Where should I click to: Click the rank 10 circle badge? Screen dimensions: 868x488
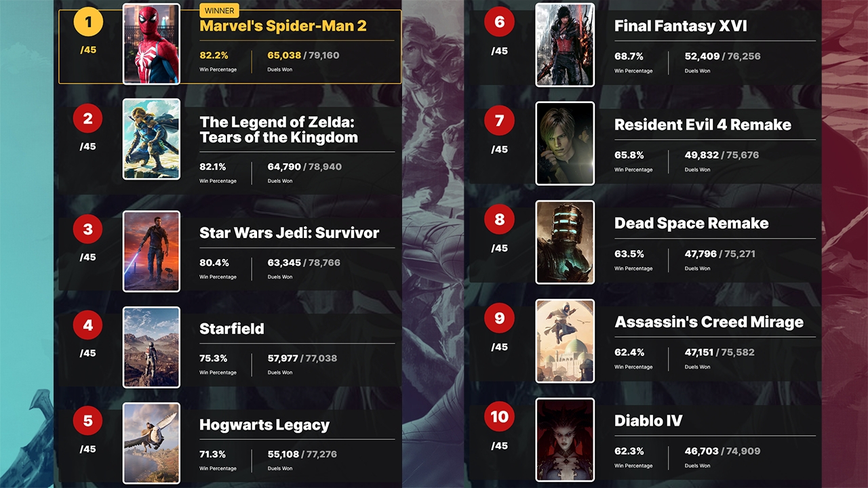click(499, 417)
